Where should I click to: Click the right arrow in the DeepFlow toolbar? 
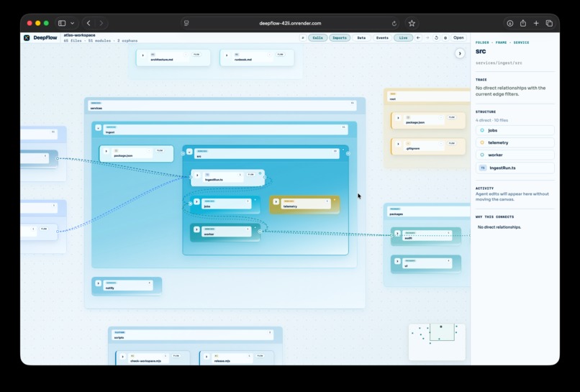click(x=427, y=37)
